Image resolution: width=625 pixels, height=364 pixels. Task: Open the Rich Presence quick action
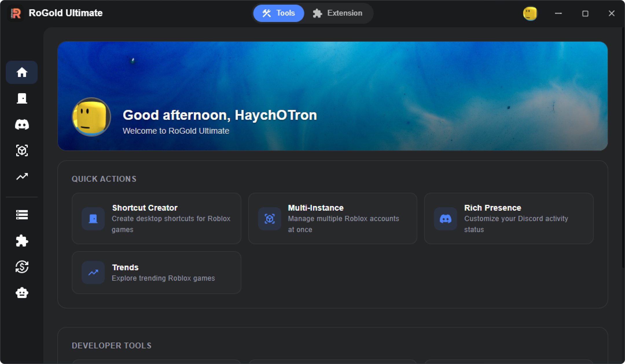pyautogui.click(x=509, y=218)
